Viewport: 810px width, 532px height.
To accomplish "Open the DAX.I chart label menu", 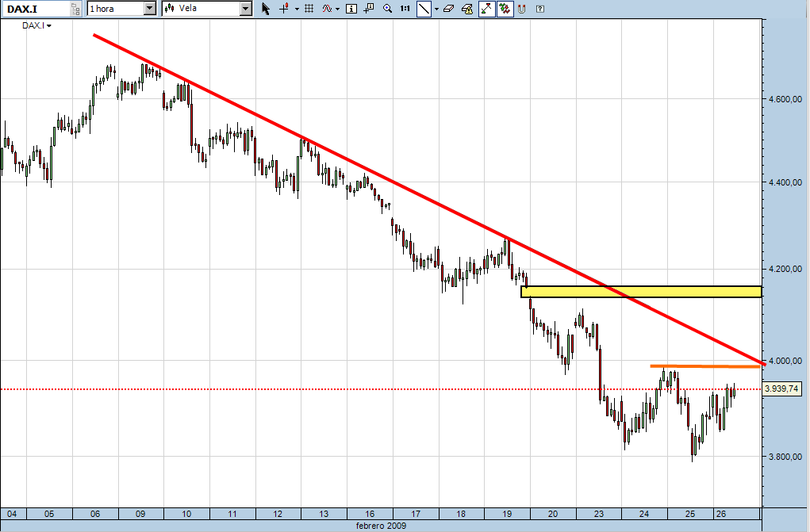I will 37,26.
